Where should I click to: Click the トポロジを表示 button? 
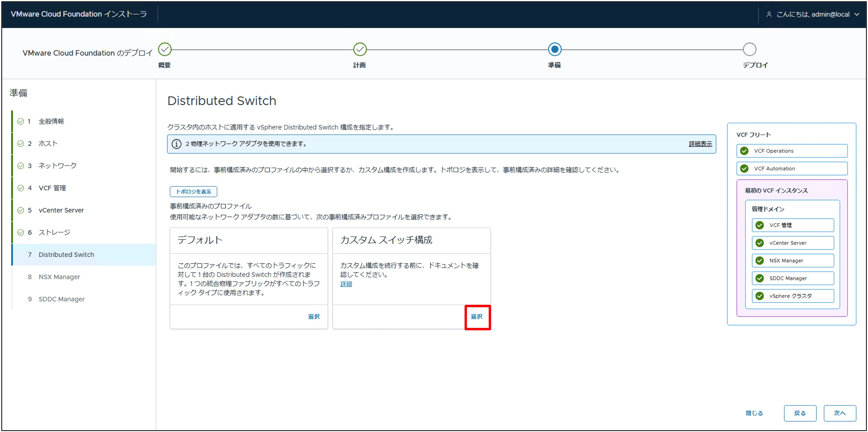(193, 191)
